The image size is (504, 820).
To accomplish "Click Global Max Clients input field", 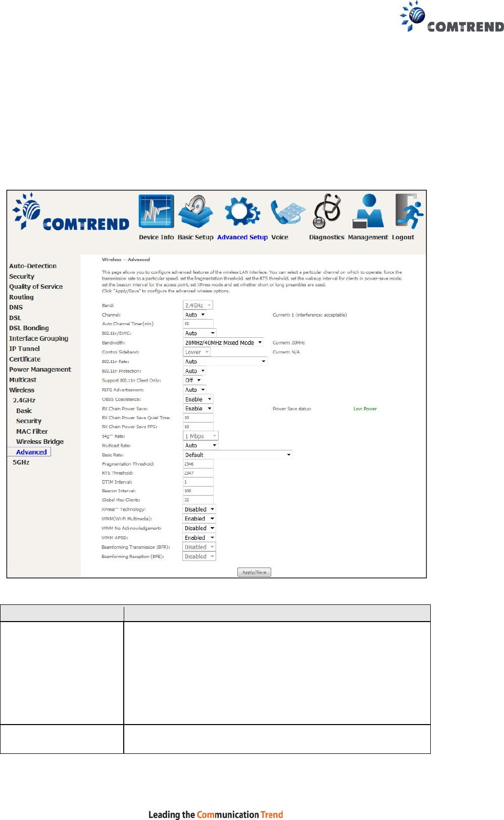I will click(x=198, y=500).
